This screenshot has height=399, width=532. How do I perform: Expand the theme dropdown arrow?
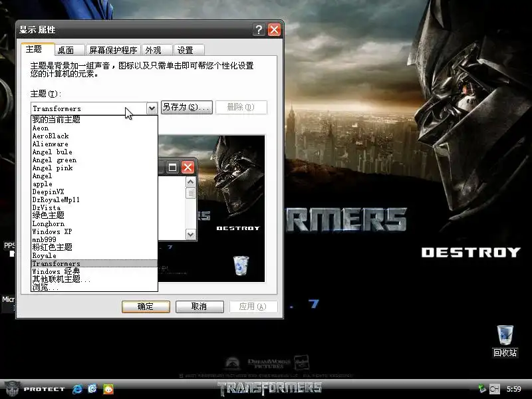152,108
